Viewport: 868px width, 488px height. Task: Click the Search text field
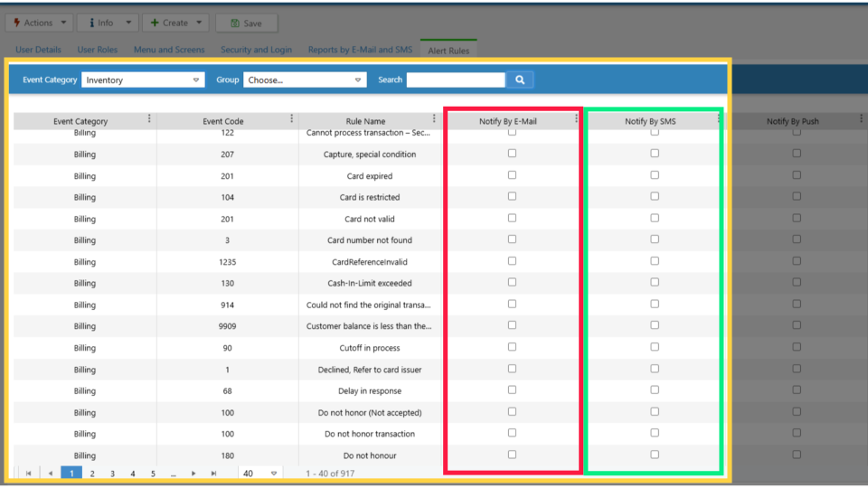[456, 80]
